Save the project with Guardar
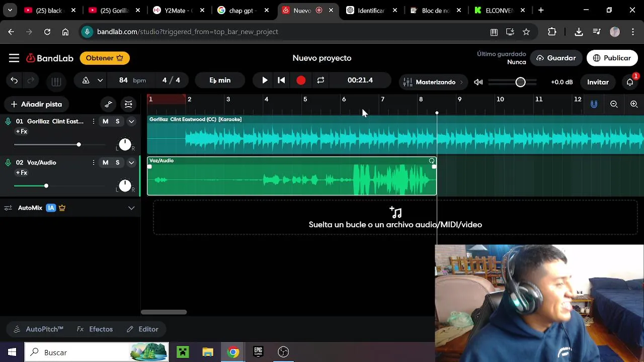 [x=556, y=58]
